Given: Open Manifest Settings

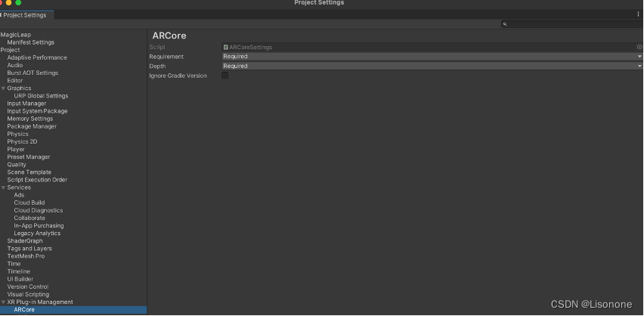Looking at the screenshot, I should [x=31, y=42].
